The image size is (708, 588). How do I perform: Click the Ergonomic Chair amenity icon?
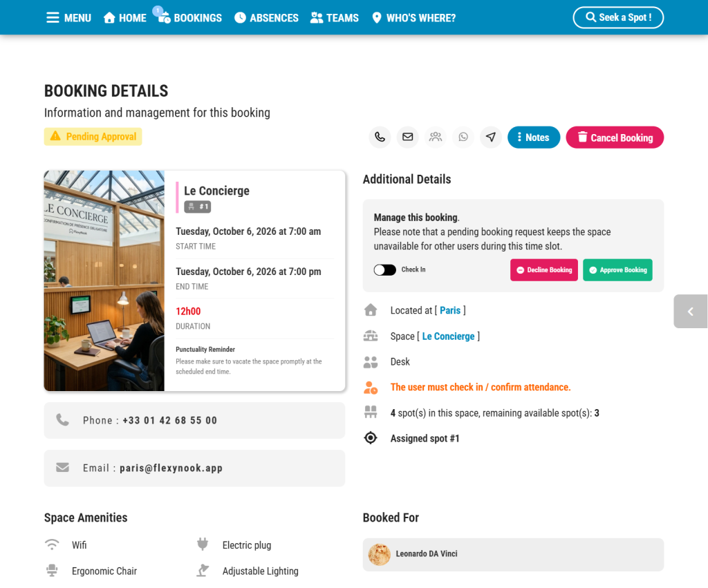[52, 571]
